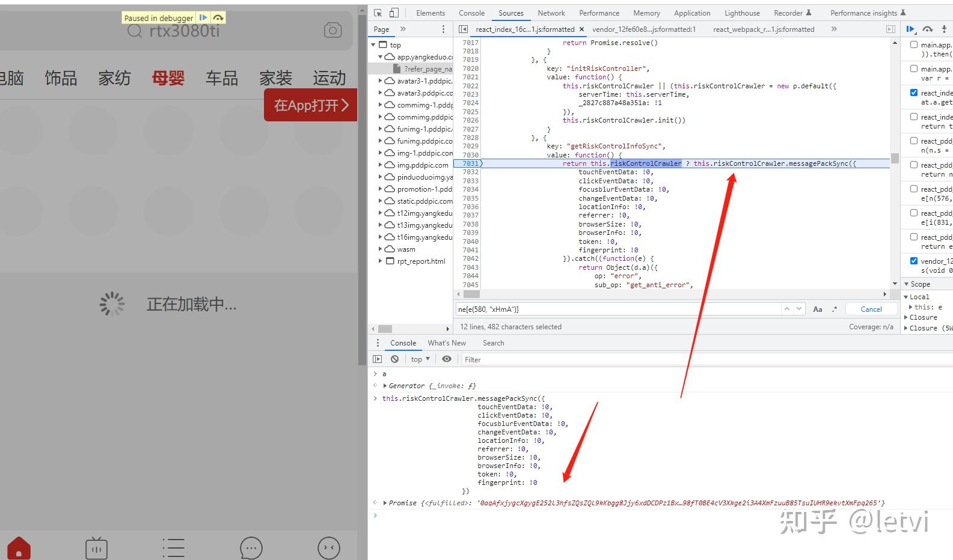953x560 pixels.
Task: Enable the first main.app breakpoint checkbox
Action: click(x=914, y=44)
